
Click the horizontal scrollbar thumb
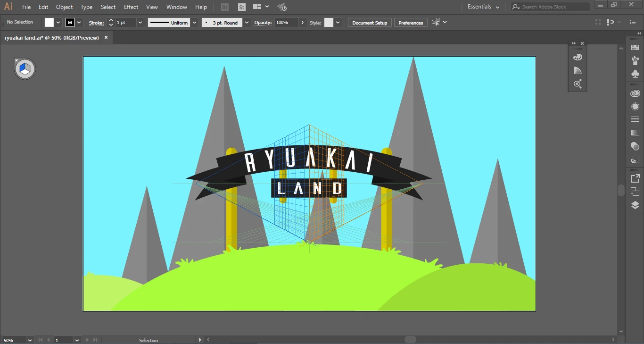(x=410, y=340)
